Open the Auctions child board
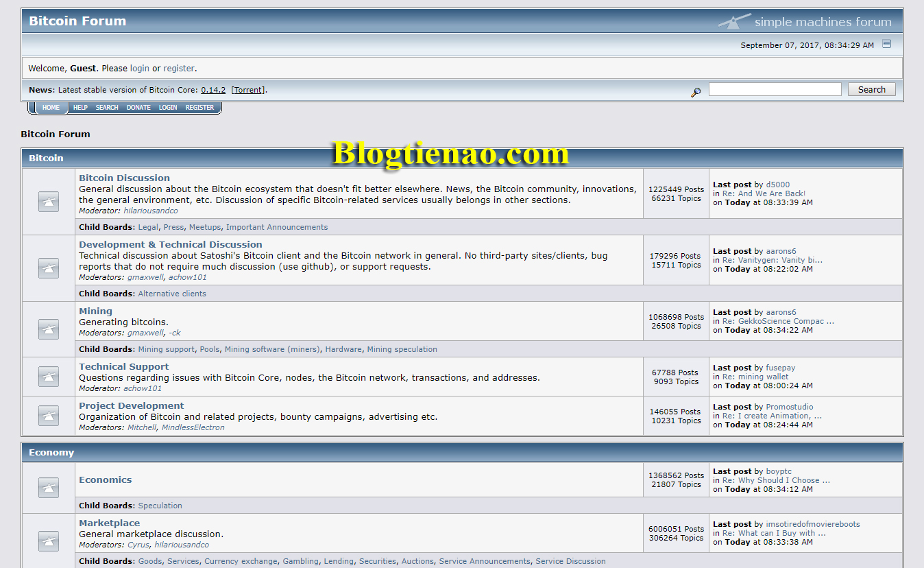 [417, 561]
